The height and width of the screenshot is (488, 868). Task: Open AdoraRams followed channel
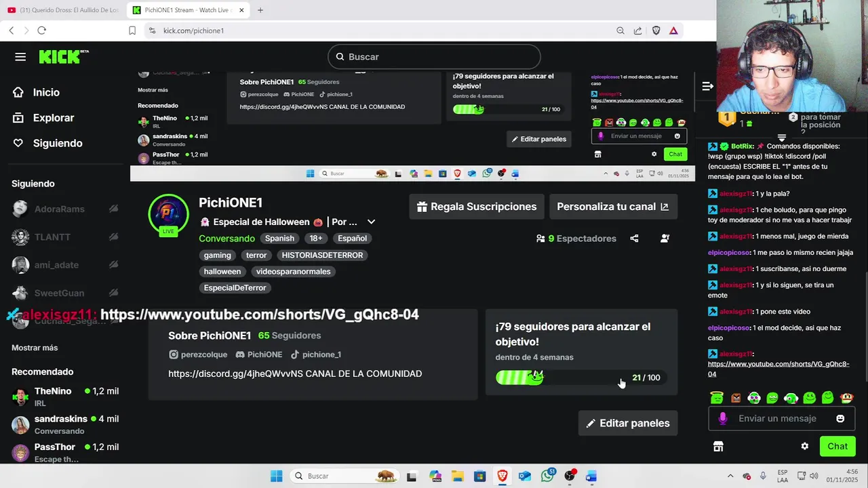pos(65,209)
